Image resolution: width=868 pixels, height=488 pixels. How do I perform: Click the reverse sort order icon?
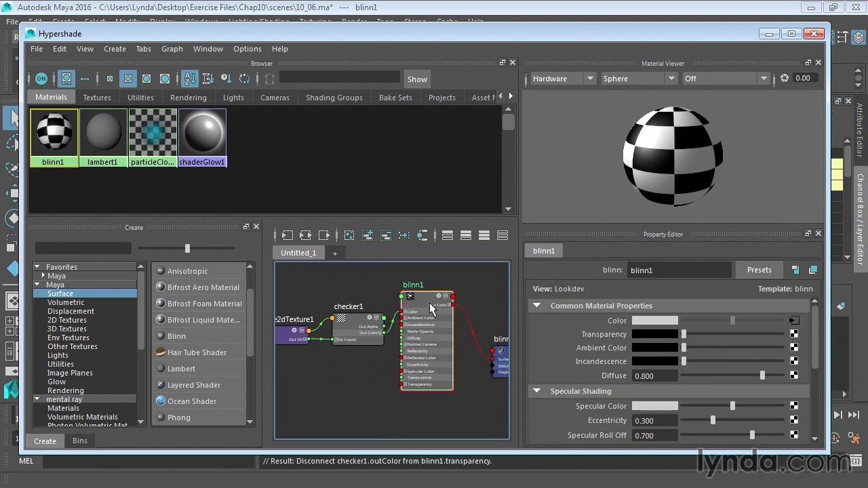tap(245, 79)
